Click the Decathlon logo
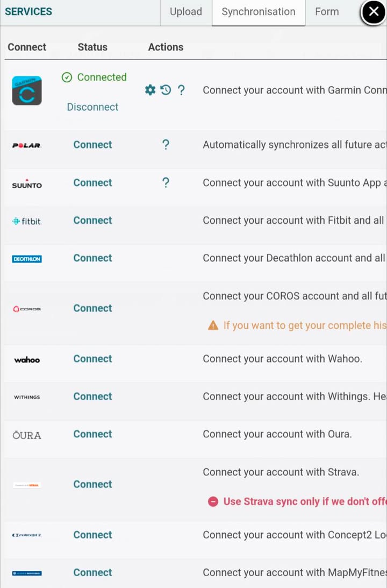This screenshot has width=387, height=588. click(x=27, y=259)
